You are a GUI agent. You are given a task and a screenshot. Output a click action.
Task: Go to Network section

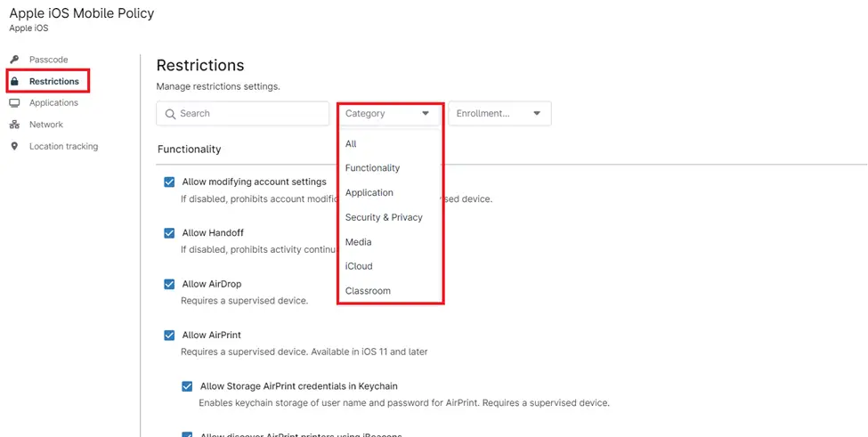tap(46, 125)
